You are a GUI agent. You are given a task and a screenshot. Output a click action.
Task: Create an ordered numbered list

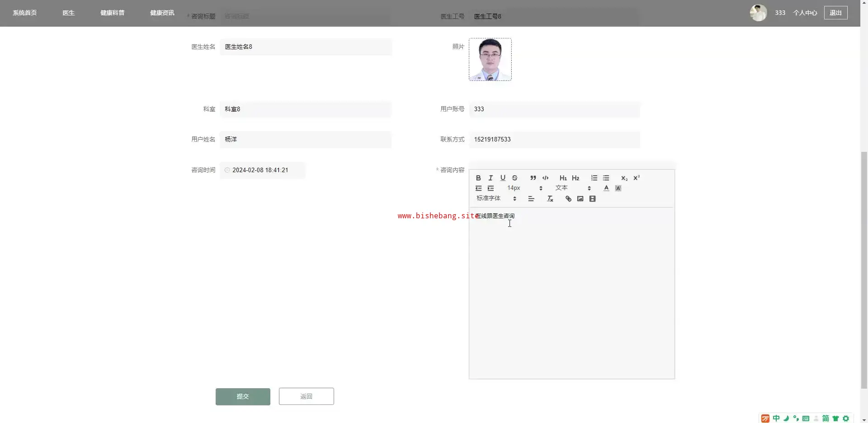(x=594, y=178)
